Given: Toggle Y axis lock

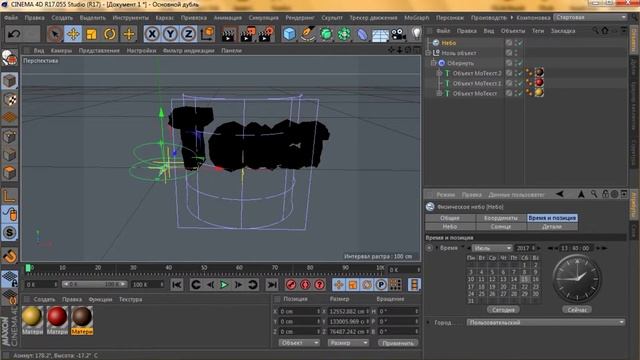Looking at the screenshot, I should click(x=170, y=34).
